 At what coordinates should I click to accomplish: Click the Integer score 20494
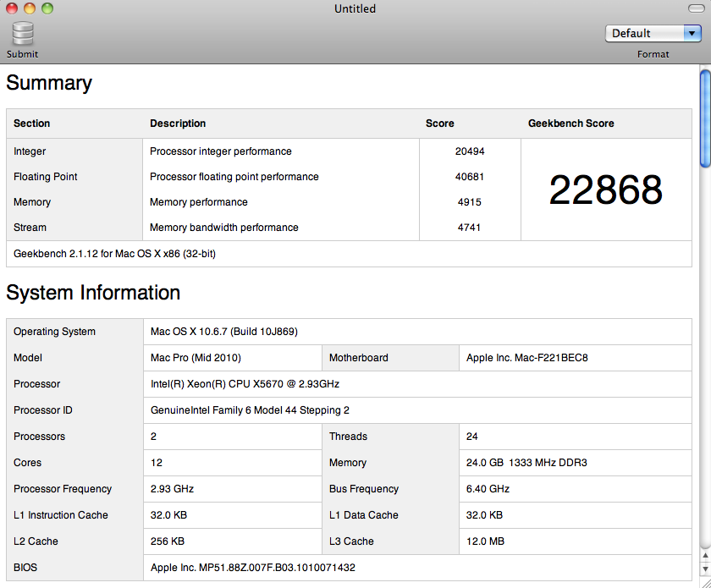pyautogui.click(x=470, y=151)
